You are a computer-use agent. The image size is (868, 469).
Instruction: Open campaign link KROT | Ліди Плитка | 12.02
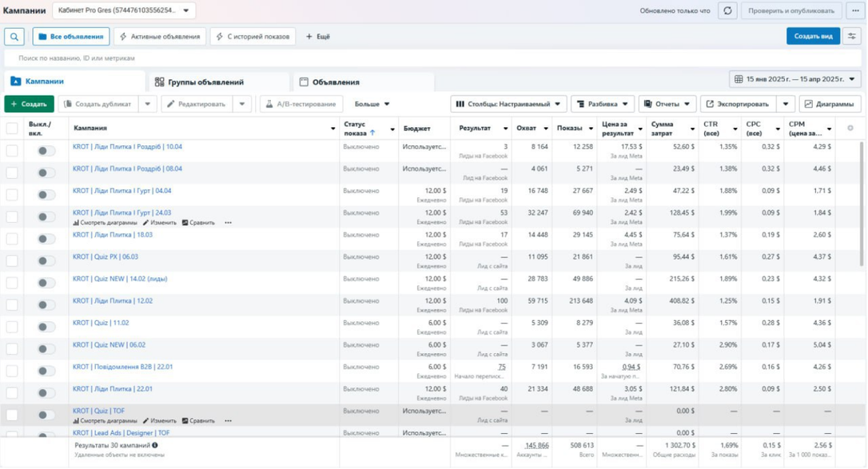tap(113, 301)
